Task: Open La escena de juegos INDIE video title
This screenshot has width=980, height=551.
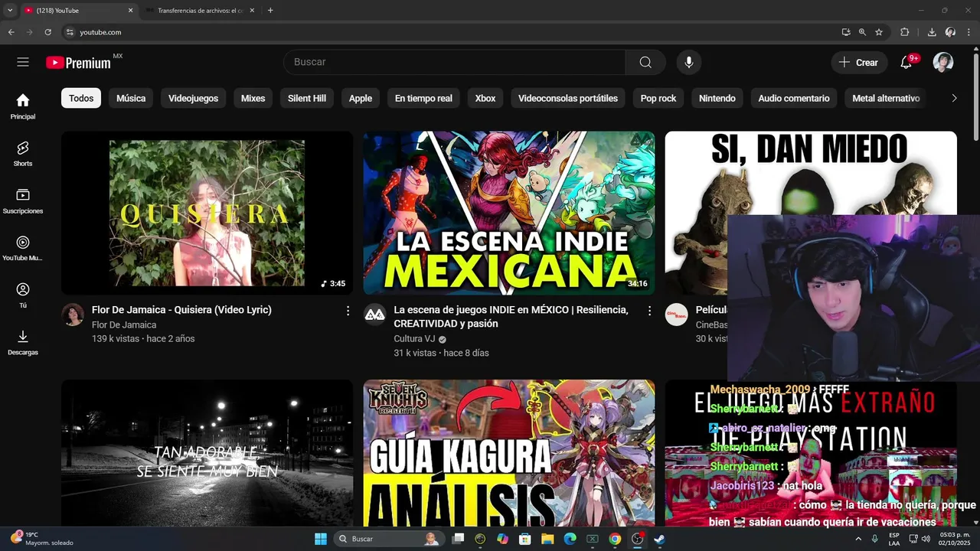Action: [511, 317]
